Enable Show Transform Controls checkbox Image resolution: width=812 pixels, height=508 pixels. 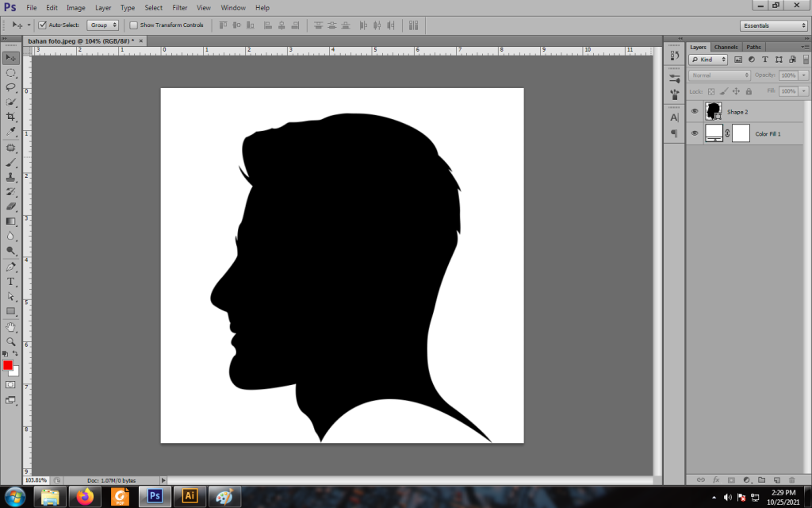[x=133, y=25]
